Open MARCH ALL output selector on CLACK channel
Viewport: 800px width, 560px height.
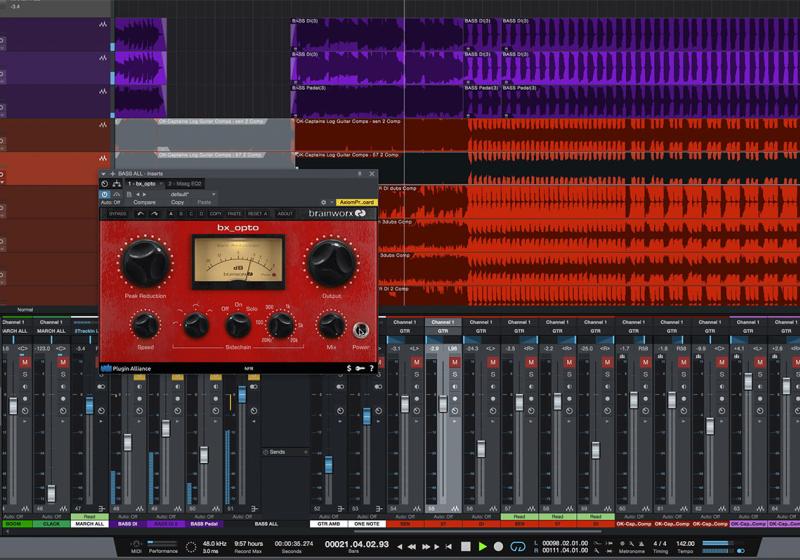[51, 331]
